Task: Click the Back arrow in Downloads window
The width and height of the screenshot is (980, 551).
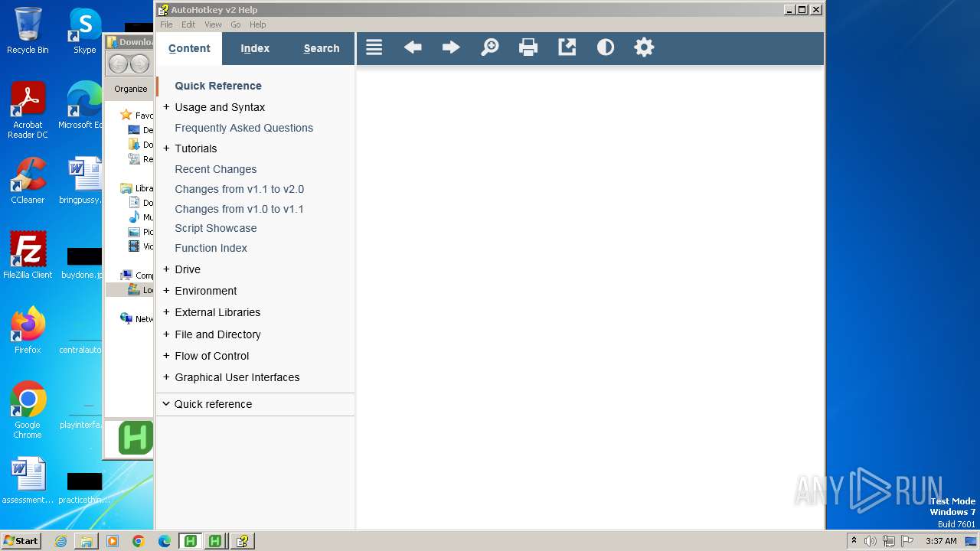Action: [118, 64]
